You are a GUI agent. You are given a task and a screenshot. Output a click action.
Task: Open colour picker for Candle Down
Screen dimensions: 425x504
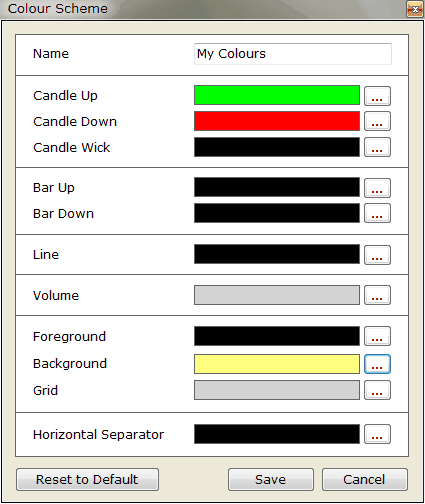[x=377, y=121]
